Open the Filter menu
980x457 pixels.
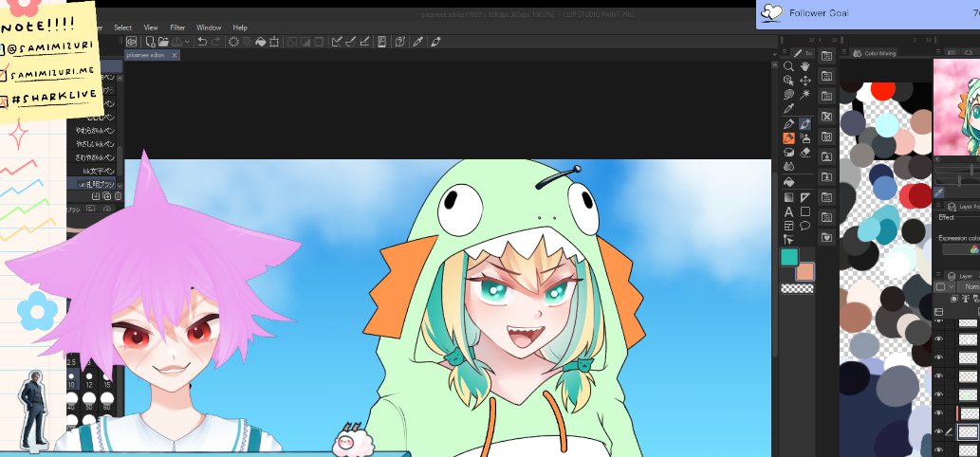click(x=177, y=27)
